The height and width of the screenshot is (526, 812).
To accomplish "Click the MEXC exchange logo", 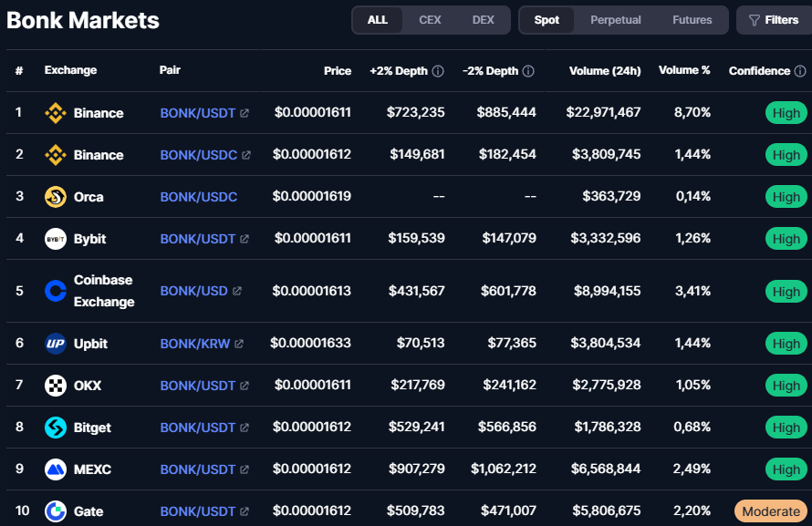I will point(56,469).
